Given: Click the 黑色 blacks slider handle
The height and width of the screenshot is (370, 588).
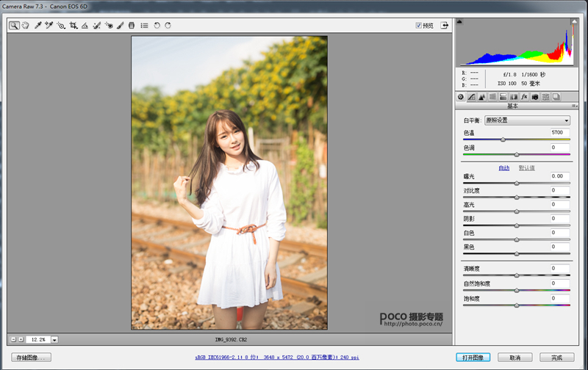Looking at the screenshot, I should [517, 254].
